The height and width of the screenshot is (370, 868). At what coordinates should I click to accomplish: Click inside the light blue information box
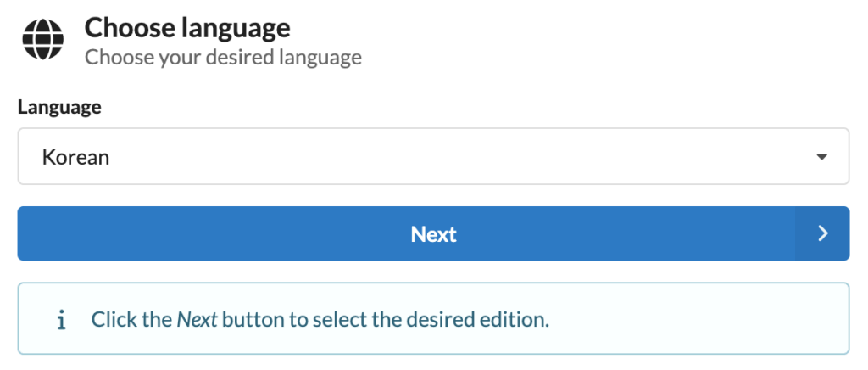[433, 318]
